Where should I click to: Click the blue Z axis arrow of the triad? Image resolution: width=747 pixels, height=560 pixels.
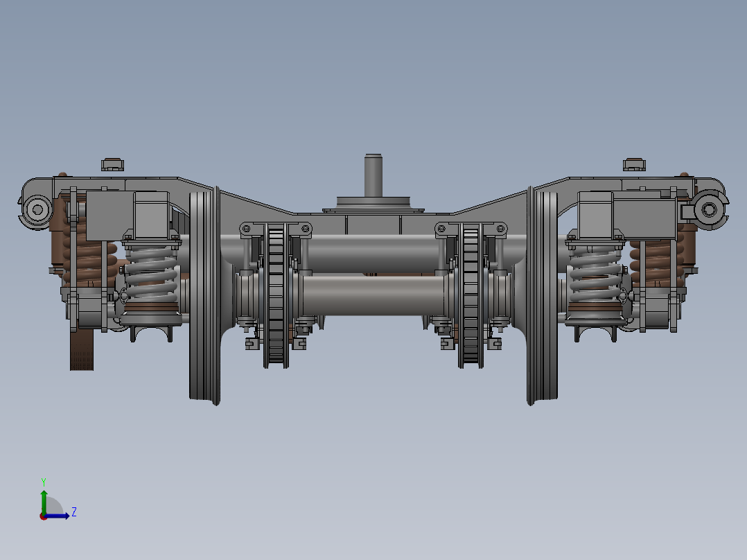[x=58, y=516]
